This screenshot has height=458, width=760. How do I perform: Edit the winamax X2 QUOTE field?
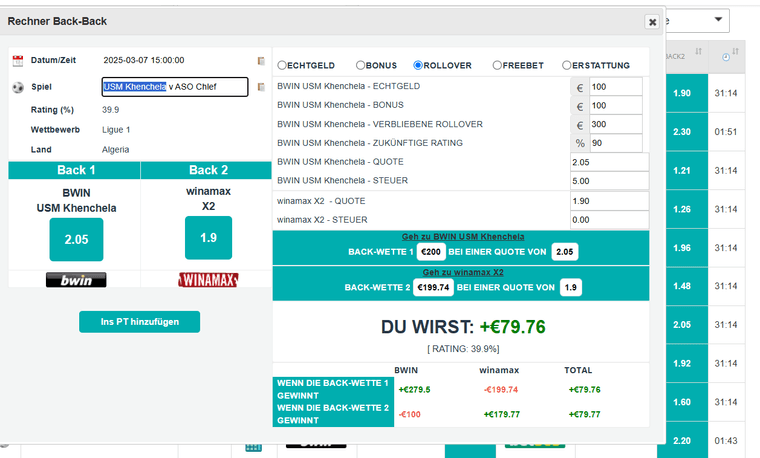tap(610, 201)
